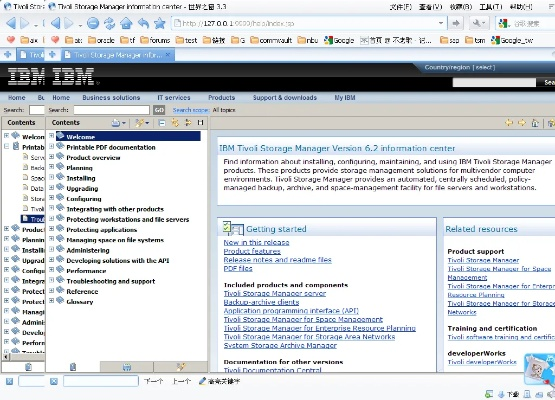Screen dimensions: 555x400
Task: Open the oracle bookmarks folder
Action: [101, 40]
